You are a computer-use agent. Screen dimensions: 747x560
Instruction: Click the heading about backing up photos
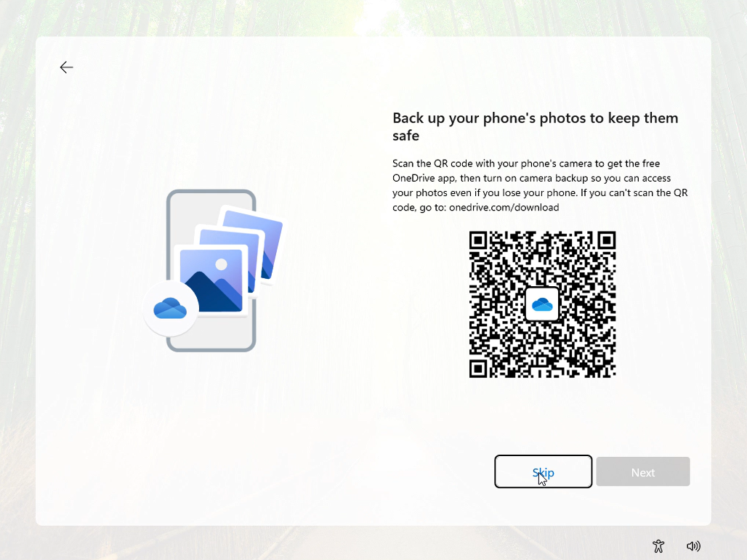pyautogui.click(x=535, y=126)
